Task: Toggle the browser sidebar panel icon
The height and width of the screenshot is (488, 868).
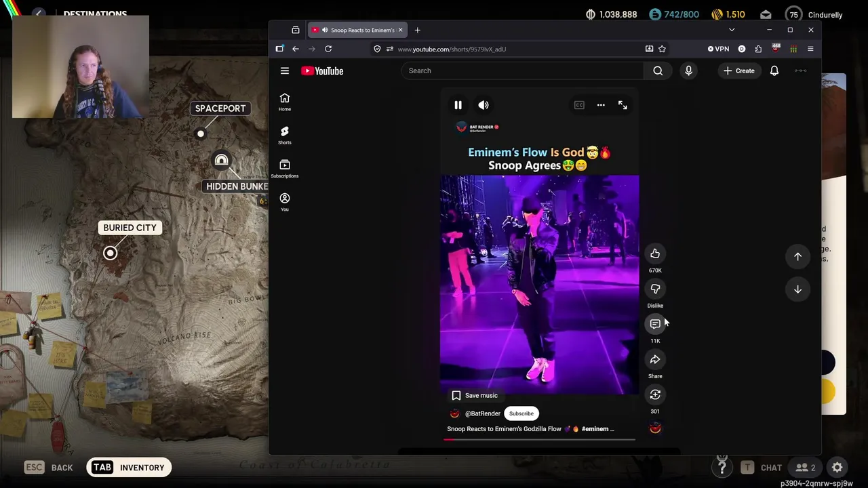Action: click(279, 49)
